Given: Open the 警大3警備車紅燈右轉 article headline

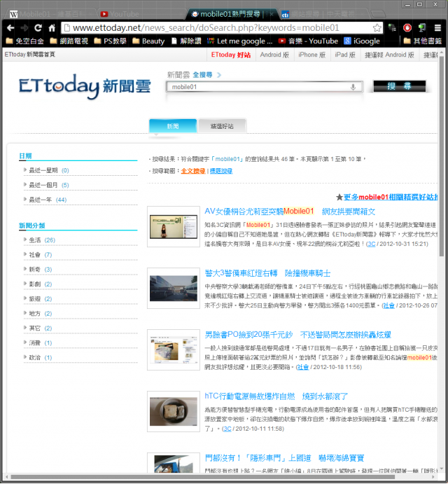Looking at the screenshot, I should 267,273.
